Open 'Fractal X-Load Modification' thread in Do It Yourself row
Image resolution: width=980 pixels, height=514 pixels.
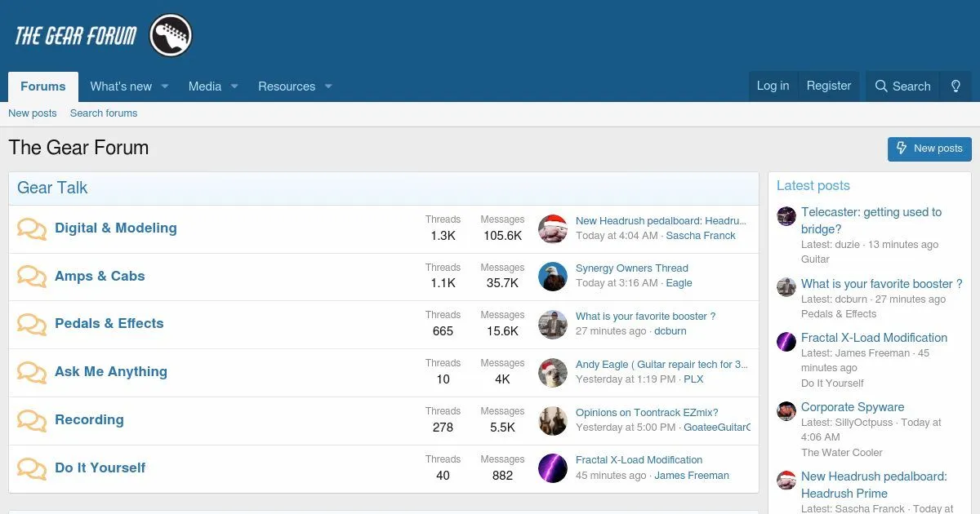639,459
